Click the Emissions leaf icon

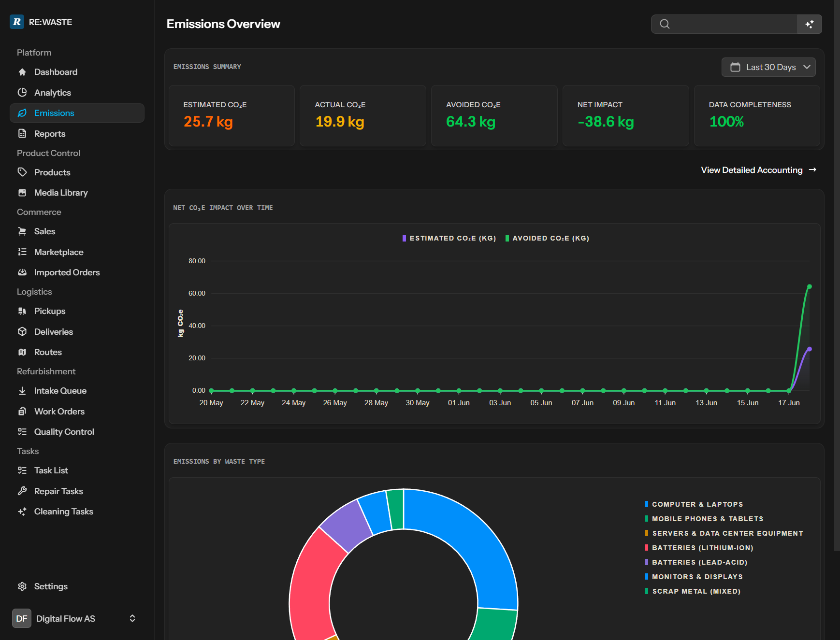coord(22,113)
